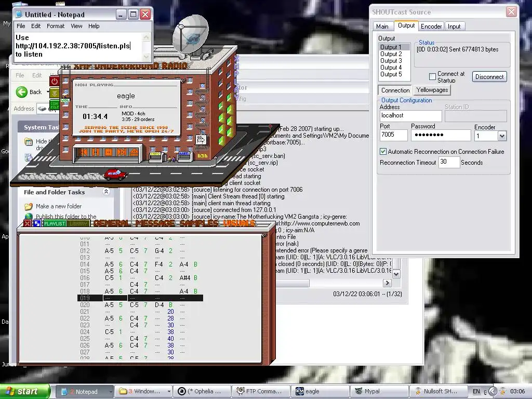Click the eject/open file button in XMPlay
The image size is (532, 399).
pos(134,152)
